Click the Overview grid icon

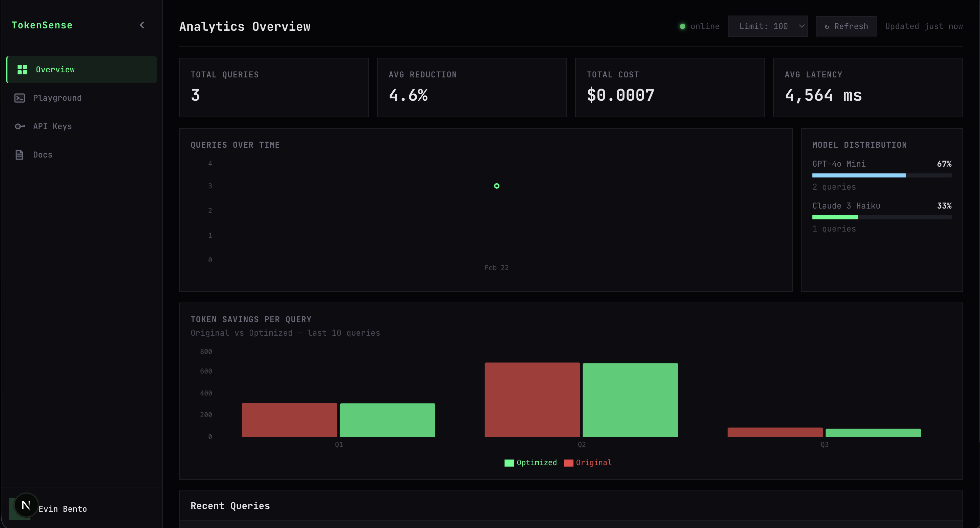pos(22,70)
